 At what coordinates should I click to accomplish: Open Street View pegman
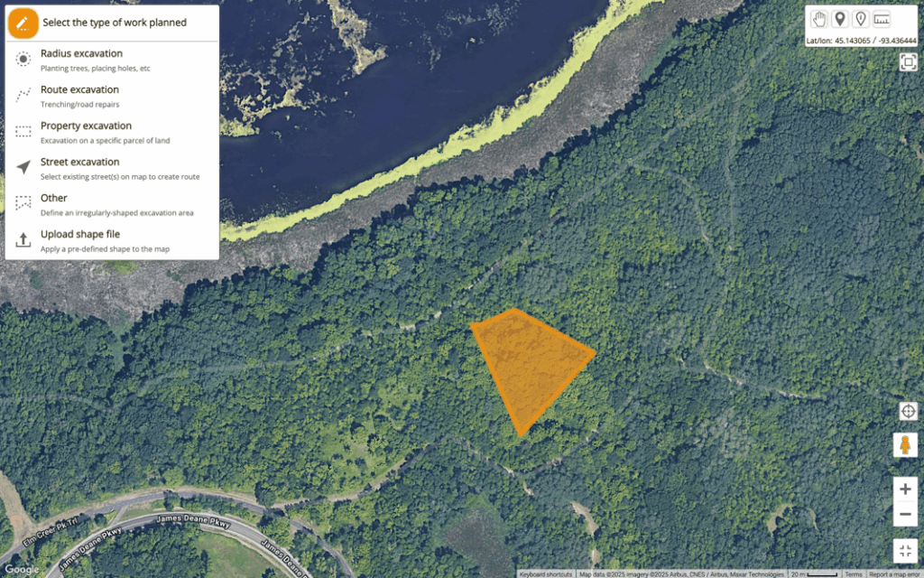coord(905,444)
